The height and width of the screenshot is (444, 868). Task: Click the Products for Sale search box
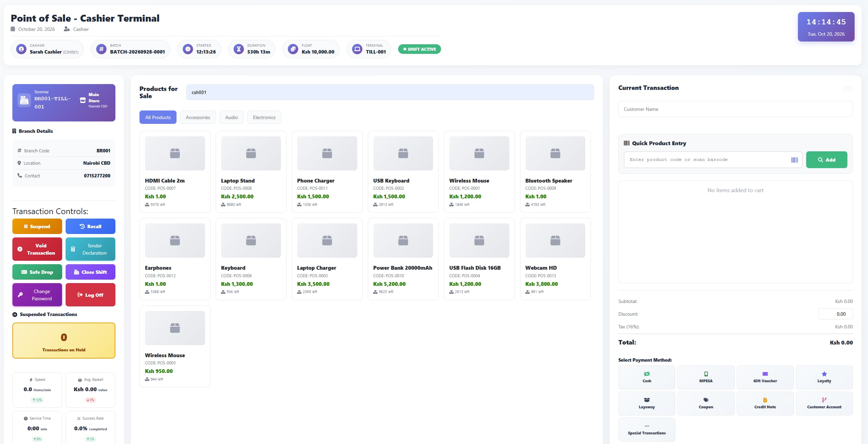pos(390,92)
